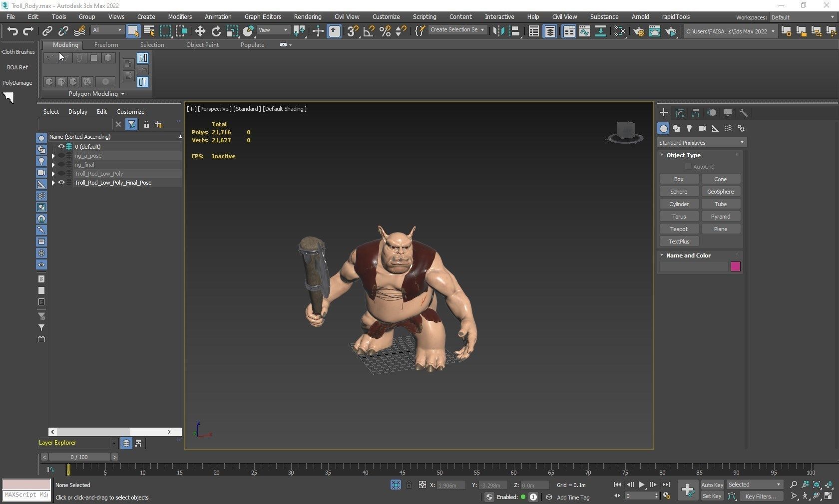
Task: Open the Polygon Modeling dropdown
Action: click(x=96, y=94)
